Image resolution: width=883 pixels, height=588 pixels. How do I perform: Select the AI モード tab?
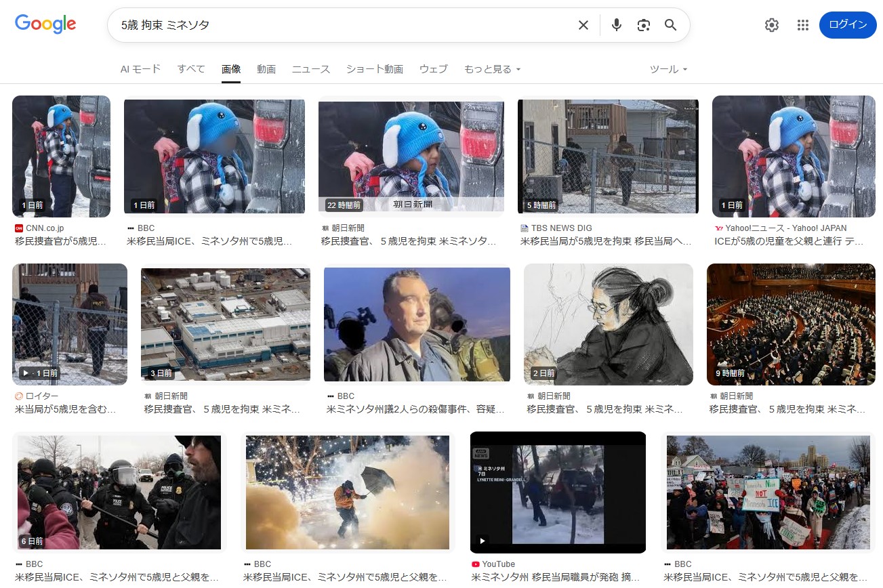[x=140, y=69]
